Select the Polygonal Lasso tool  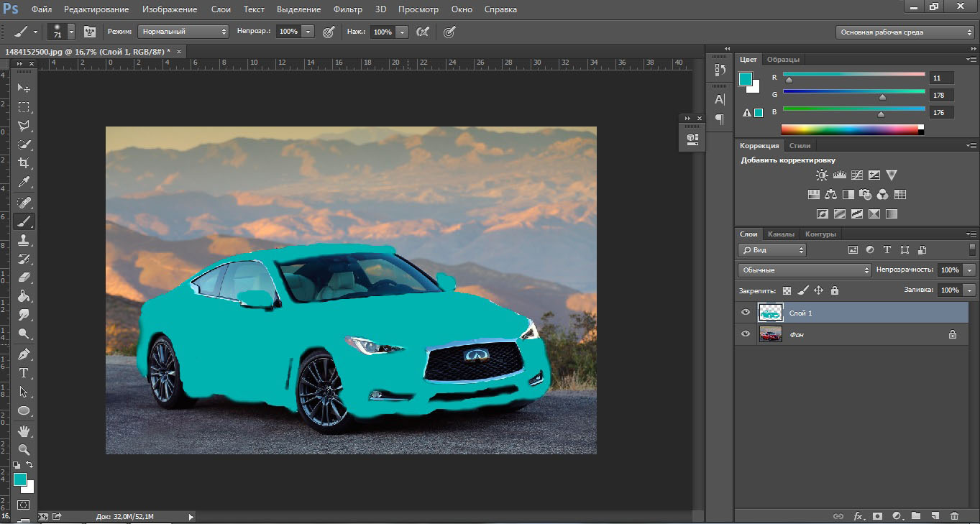click(x=24, y=126)
